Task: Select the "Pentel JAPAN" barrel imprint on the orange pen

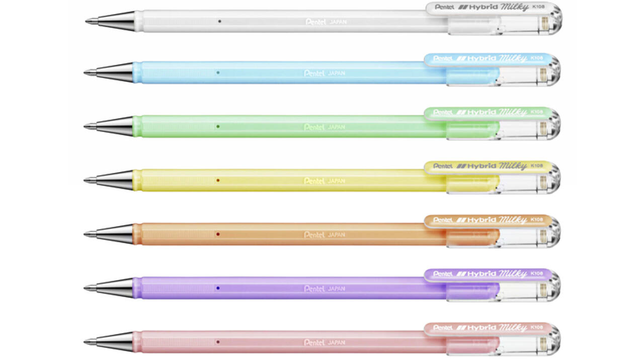Action: (325, 235)
